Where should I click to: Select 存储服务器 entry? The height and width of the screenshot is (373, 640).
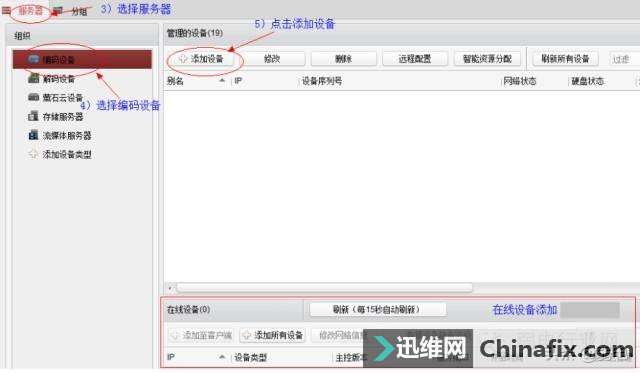click(x=62, y=117)
